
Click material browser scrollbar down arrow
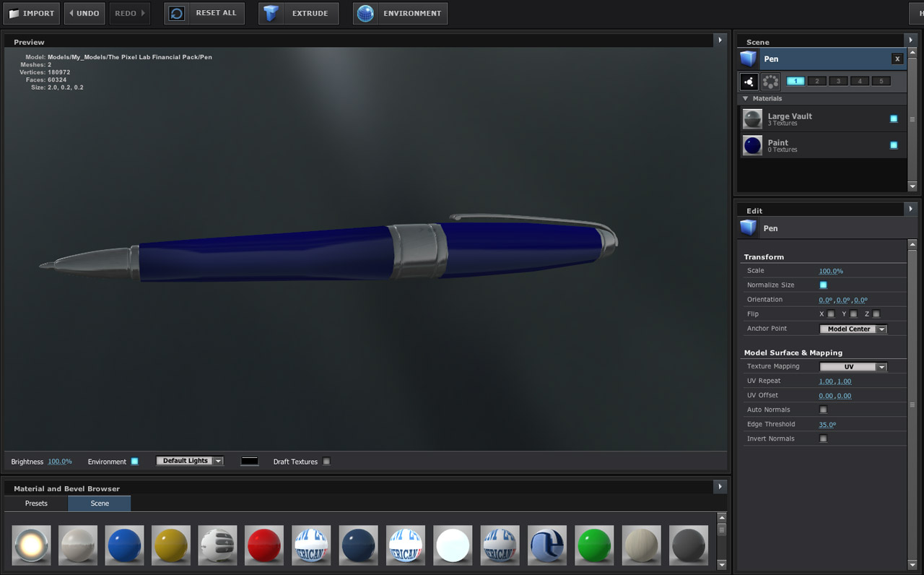click(x=721, y=565)
